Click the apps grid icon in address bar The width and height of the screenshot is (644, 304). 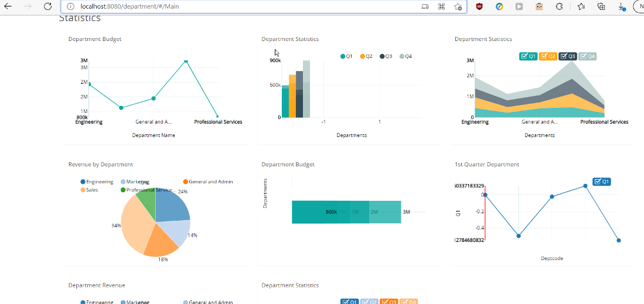(x=442, y=6)
